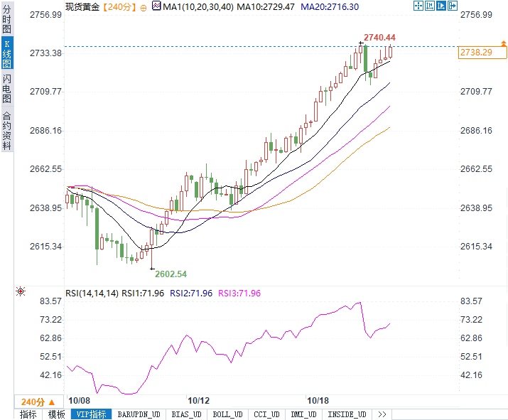Click the 指标 button at bottom
This screenshot has height=420, width=508.
[x=28, y=414]
